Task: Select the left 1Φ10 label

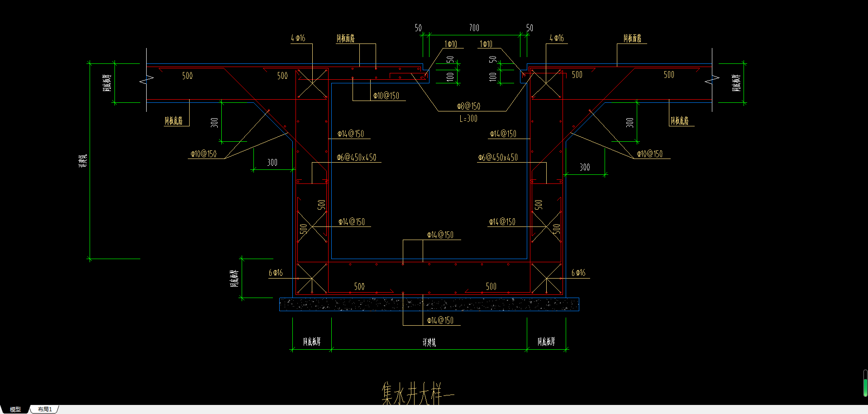Action: coord(451,44)
